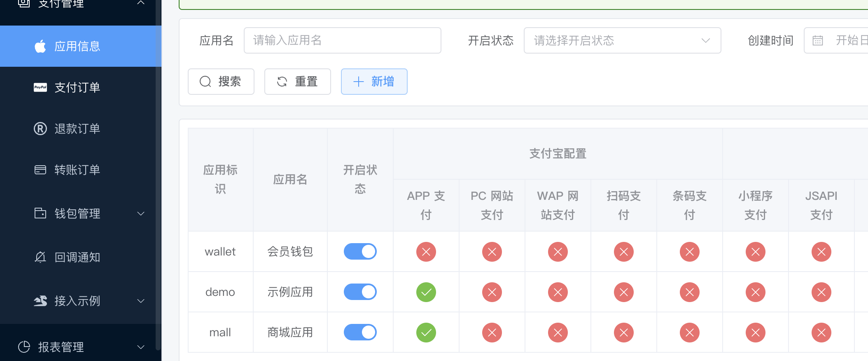Viewport: 868px width, 361px height.
Task: Click mall row APP 支付 green check icon
Action: 426,333
